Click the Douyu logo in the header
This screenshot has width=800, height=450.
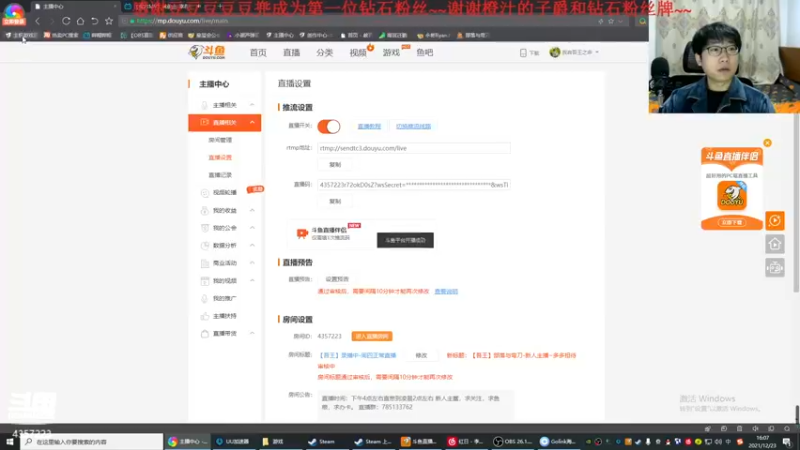[207, 52]
